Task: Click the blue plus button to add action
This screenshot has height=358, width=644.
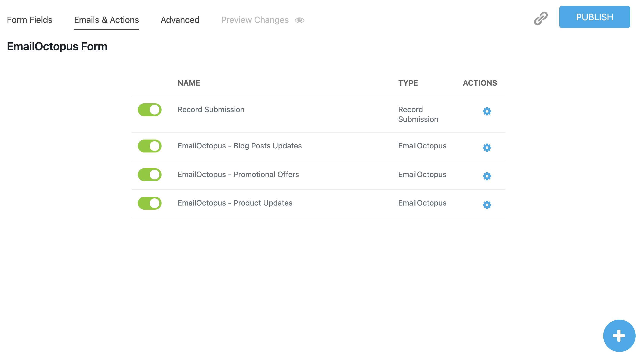Action: (619, 336)
